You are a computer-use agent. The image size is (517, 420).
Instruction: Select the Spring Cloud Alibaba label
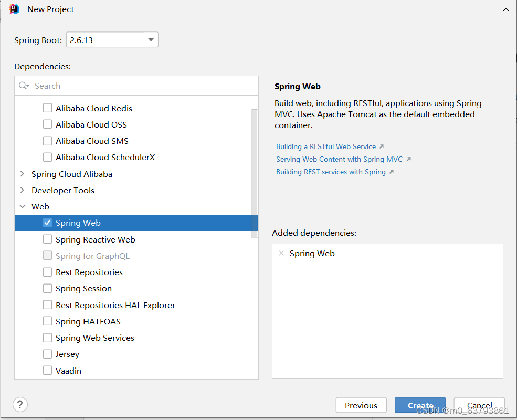pos(72,174)
